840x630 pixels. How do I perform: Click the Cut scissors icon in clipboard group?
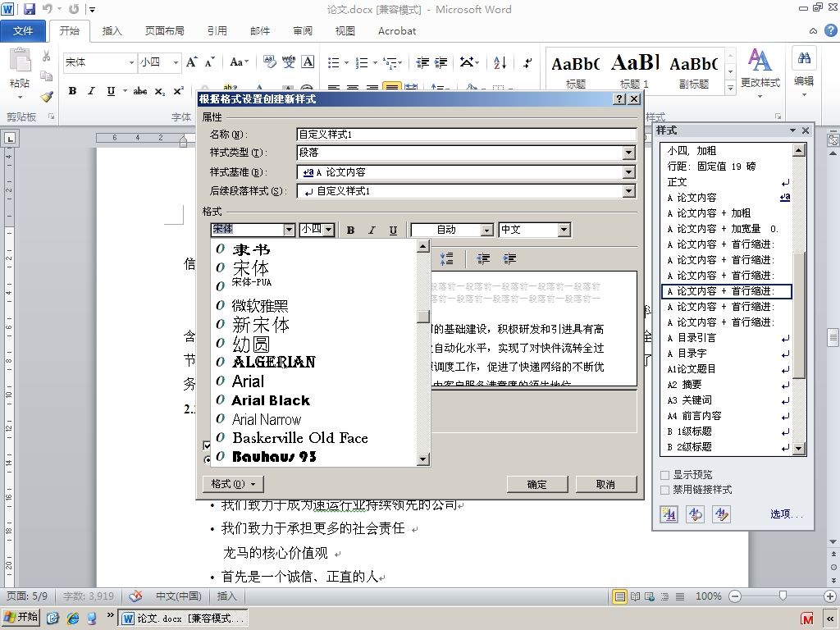point(47,56)
